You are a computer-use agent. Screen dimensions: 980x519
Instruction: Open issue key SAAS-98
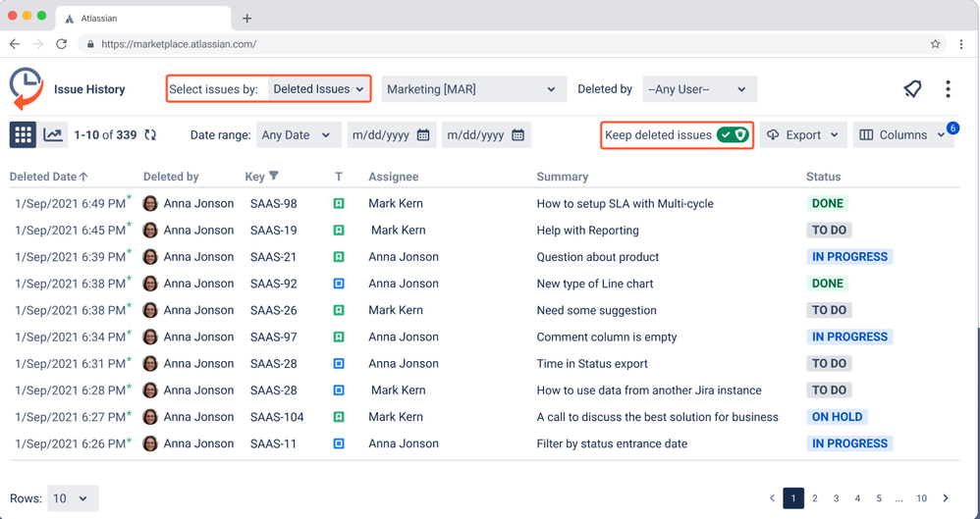[x=274, y=204]
